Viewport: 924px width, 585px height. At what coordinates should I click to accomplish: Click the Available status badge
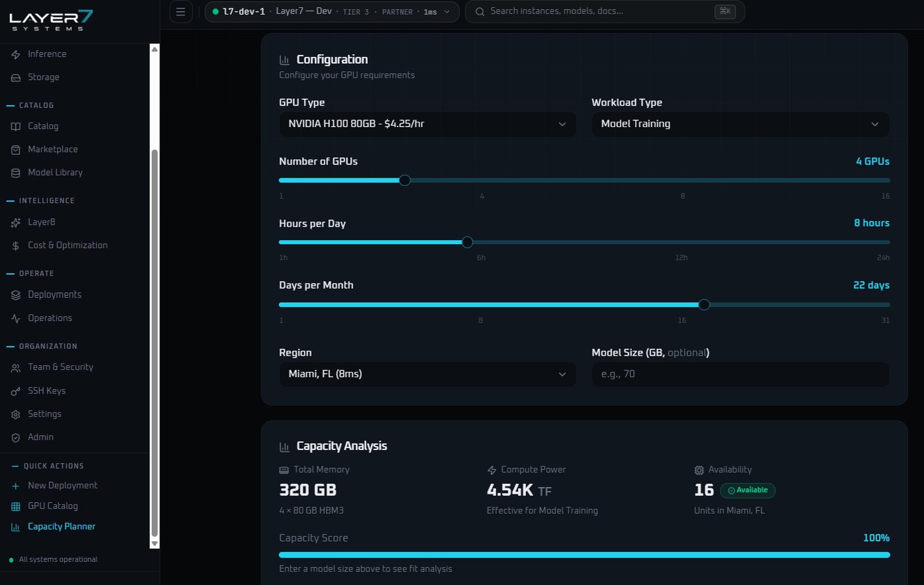click(748, 490)
